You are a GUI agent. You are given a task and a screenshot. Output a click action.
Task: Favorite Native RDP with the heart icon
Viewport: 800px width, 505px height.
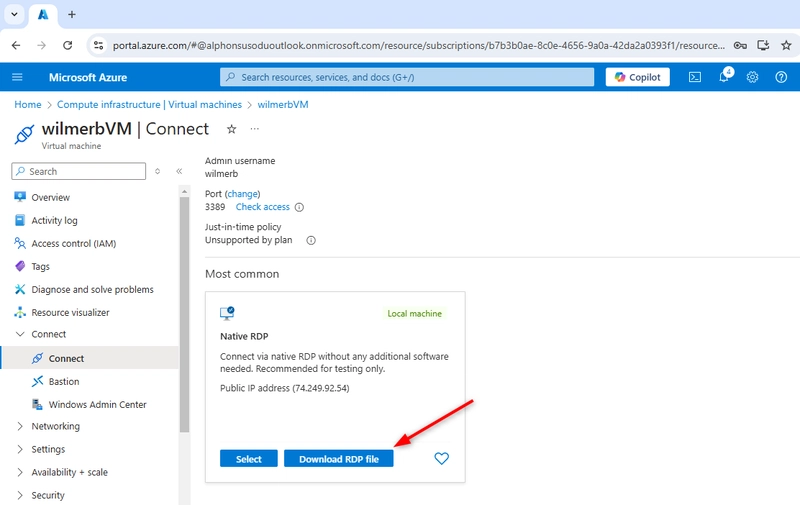coord(441,458)
